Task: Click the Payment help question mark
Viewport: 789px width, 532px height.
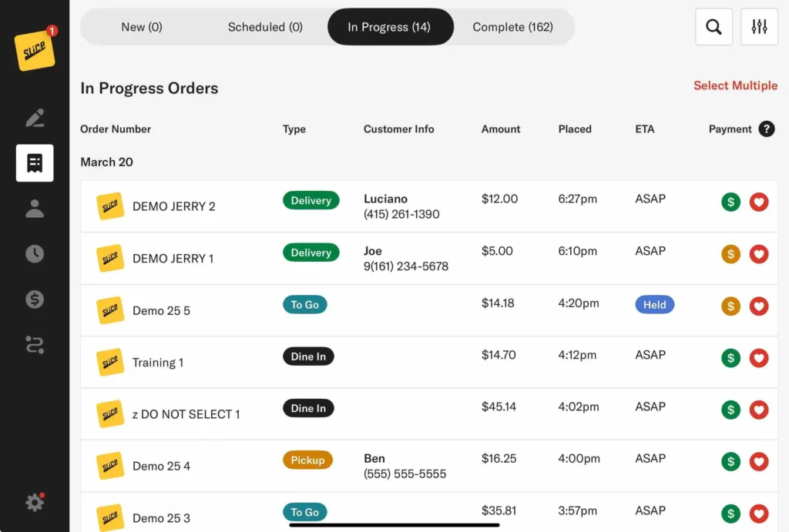Action: pos(766,129)
